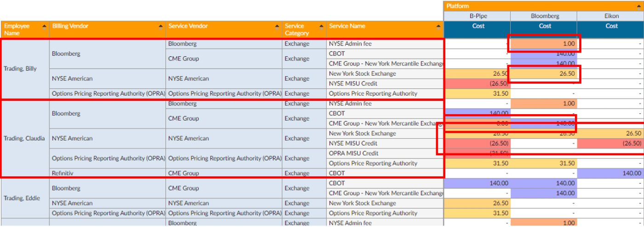The height and width of the screenshot is (227, 644).
Task: Click the Platform header sort arrow
Action: (x=639, y=6)
